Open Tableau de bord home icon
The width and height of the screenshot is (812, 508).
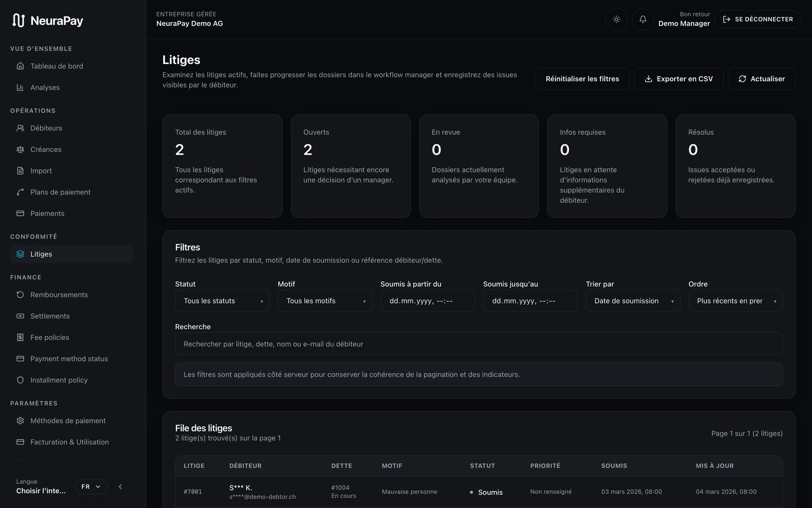pyautogui.click(x=20, y=66)
